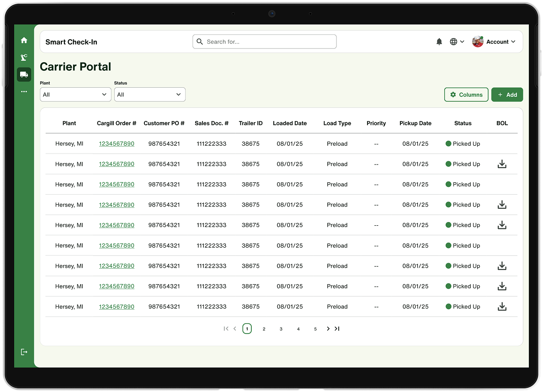This screenshot has width=543, height=392.
Task: Open the Home icon in sidebar
Action: coord(24,40)
